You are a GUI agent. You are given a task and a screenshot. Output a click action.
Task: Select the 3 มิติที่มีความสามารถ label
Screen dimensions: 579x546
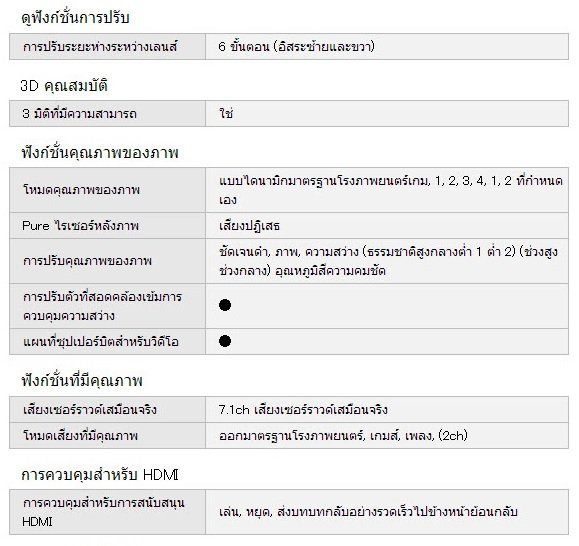pyautogui.click(x=80, y=113)
